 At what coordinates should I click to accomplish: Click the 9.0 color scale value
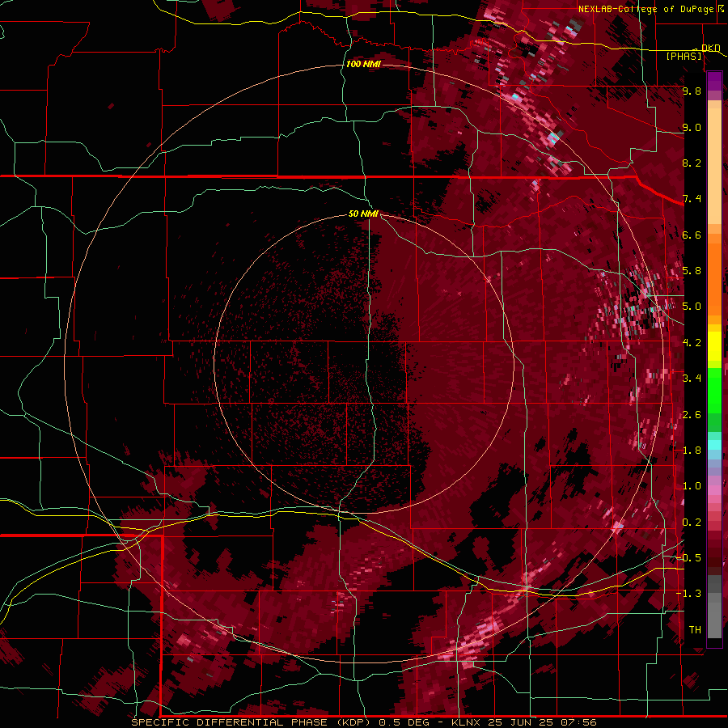coord(692,128)
